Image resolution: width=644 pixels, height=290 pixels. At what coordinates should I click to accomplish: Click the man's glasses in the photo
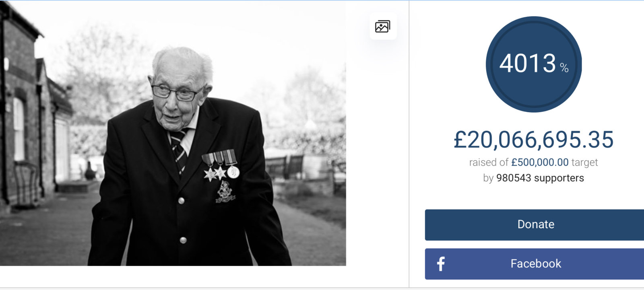pos(178,93)
